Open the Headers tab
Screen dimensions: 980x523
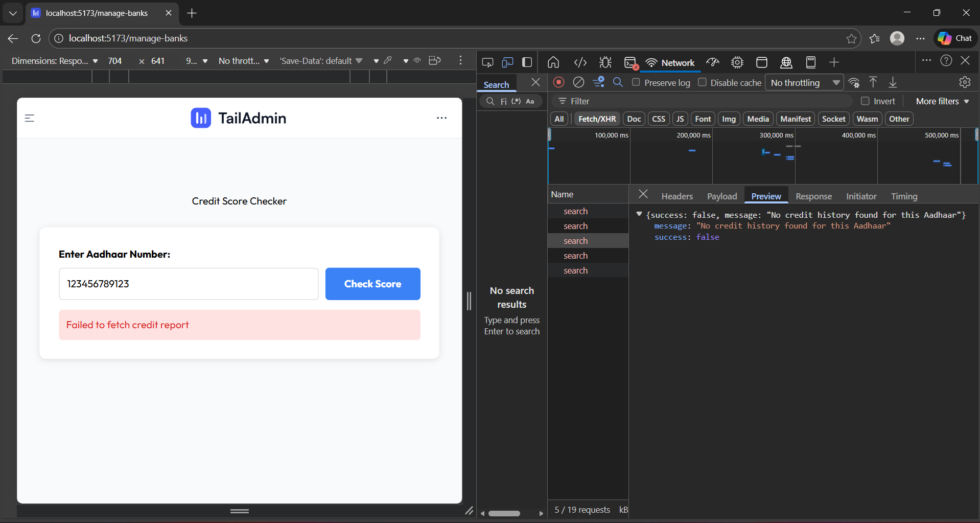coord(677,196)
